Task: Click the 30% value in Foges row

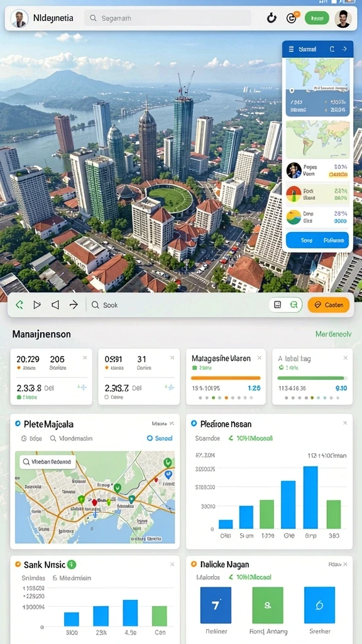Action: [x=341, y=167]
